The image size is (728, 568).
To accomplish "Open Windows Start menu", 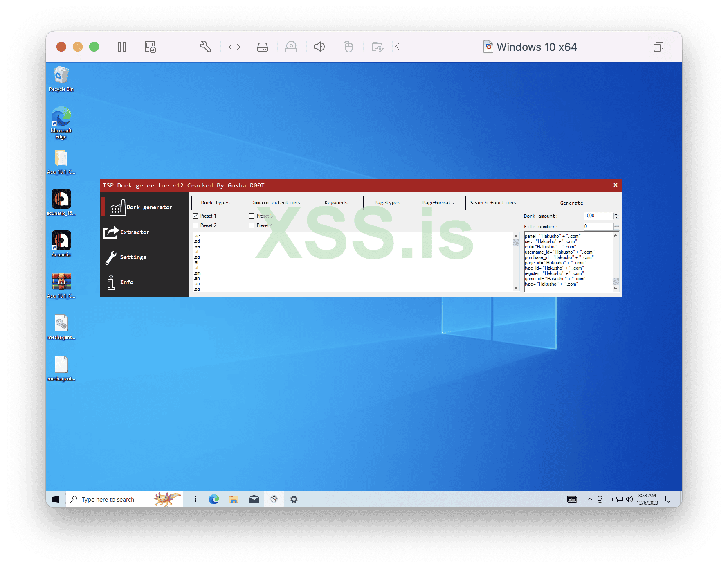I will (56, 499).
